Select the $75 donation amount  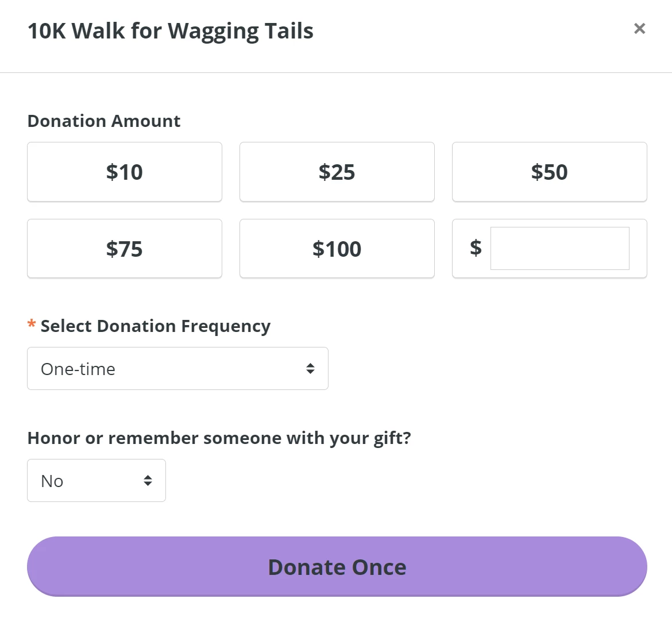click(124, 248)
